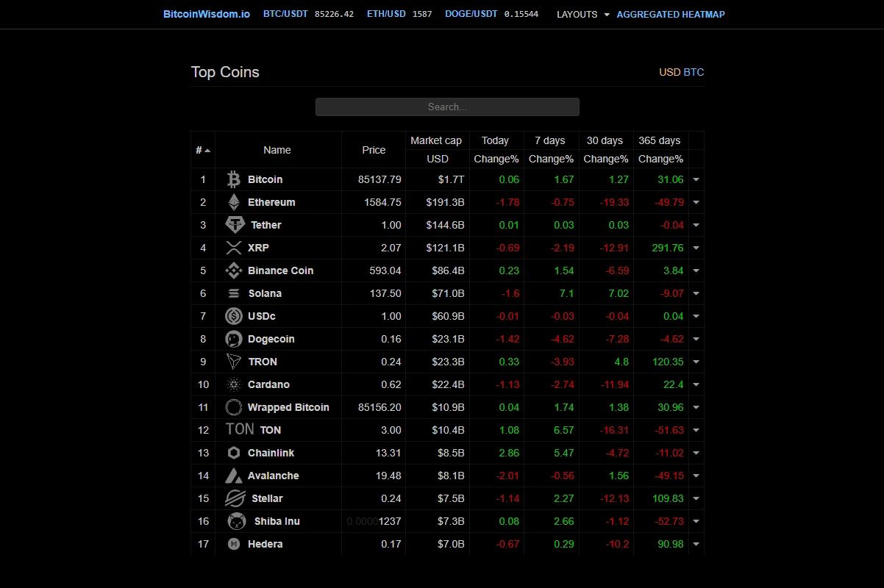The width and height of the screenshot is (884, 588).
Task: Sort by the # column arrow
Action: tap(207, 150)
